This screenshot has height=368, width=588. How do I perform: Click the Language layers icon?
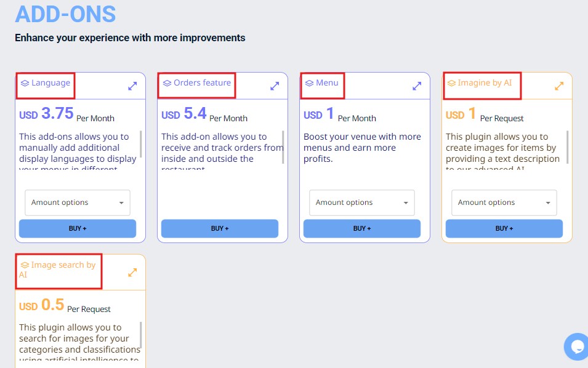(25, 83)
